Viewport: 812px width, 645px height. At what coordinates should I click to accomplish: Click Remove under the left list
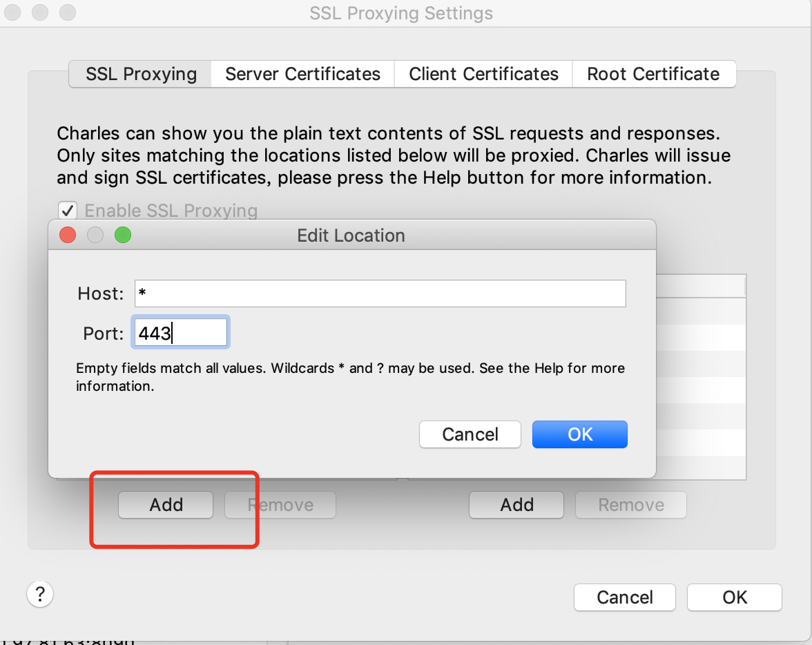pos(280,505)
